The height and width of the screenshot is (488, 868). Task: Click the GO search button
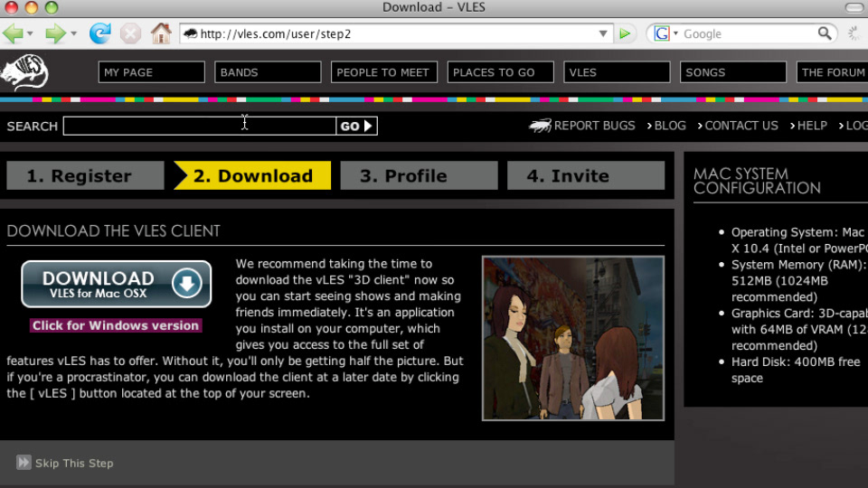coord(356,127)
